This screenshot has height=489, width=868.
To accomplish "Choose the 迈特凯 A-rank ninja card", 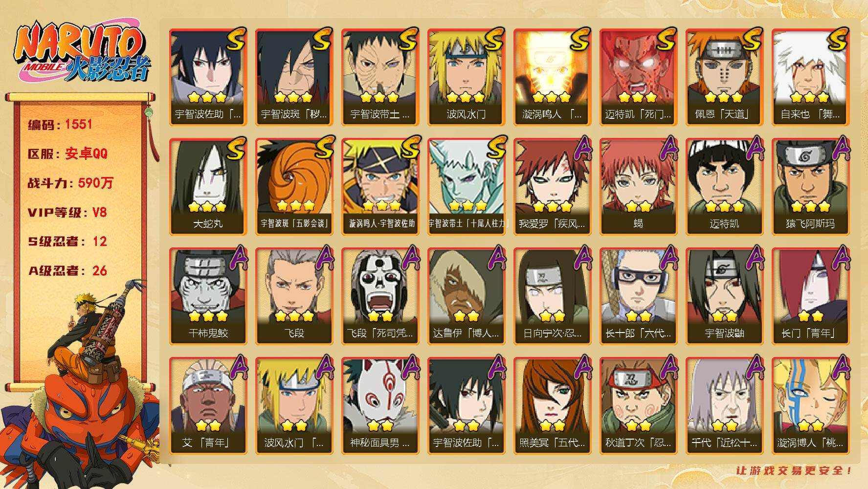I will [x=724, y=187].
